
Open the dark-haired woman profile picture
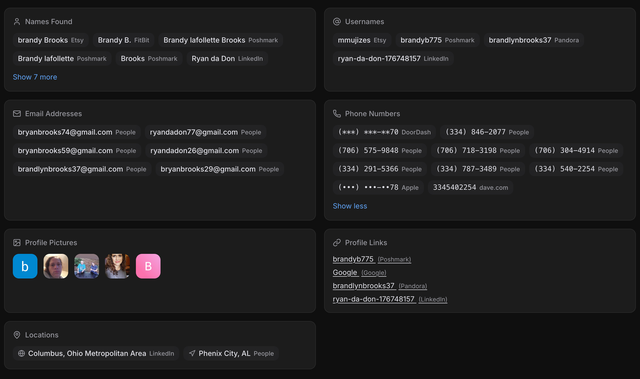tap(118, 266)
